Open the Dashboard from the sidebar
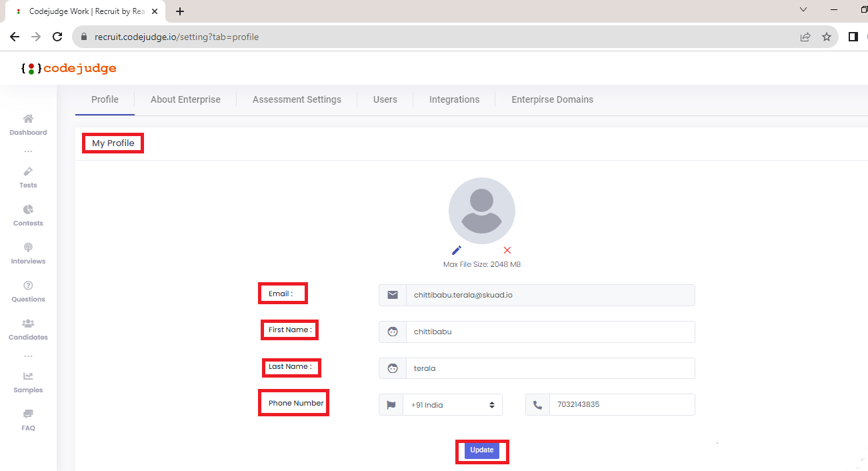The image size is (868, 471). (x=28, y=124)
